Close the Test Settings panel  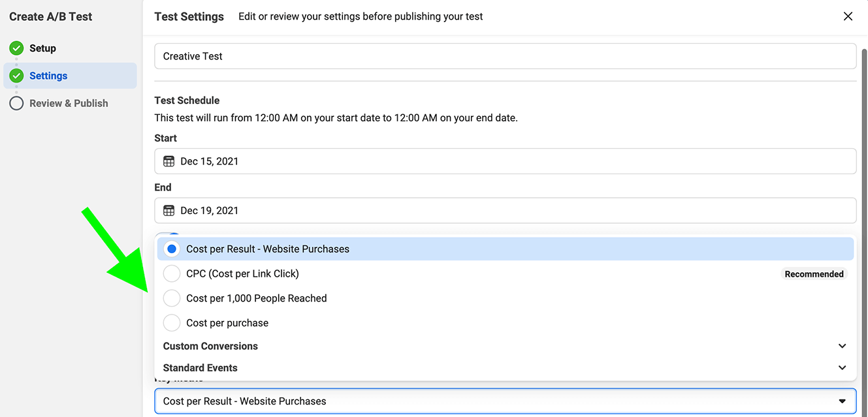tap(848, 16)
